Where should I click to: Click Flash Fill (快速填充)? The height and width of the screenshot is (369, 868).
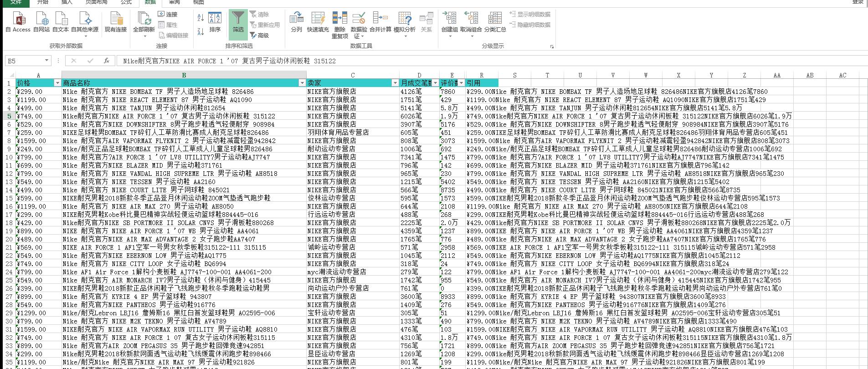[318, 22]
